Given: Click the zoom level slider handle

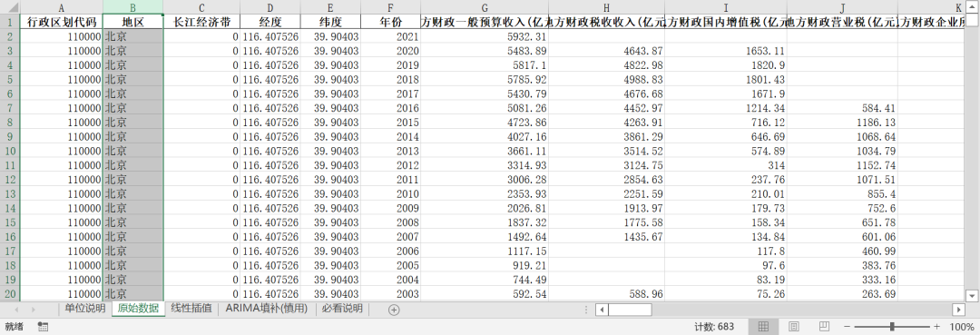Looking at the screenshot, I should [x=892, y=326].
